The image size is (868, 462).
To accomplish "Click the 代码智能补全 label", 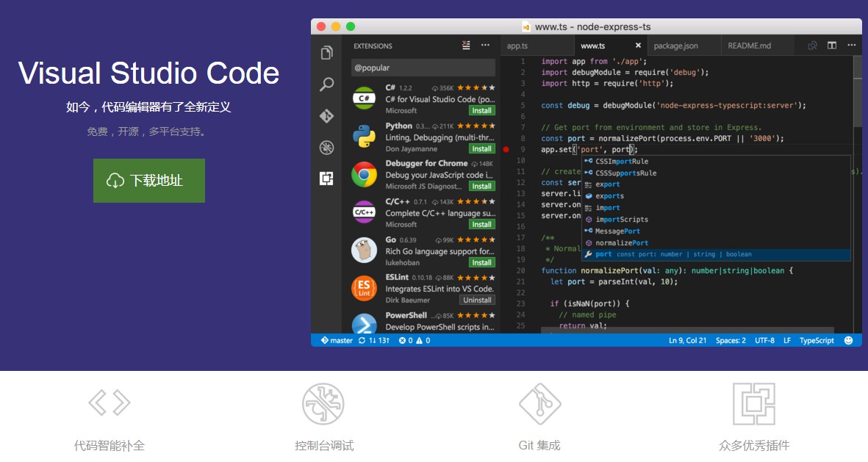I will pyautogui.click(x=110, y=445).
